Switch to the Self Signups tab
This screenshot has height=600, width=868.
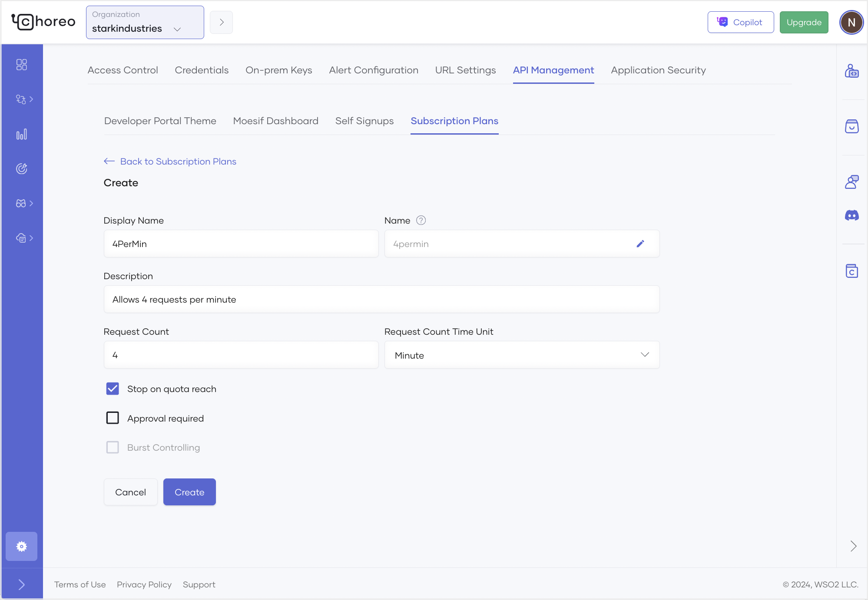pos(364,121)
